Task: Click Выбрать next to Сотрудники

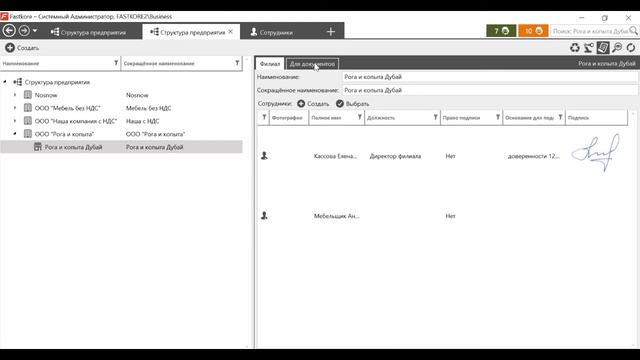Action: click(352, 104)
